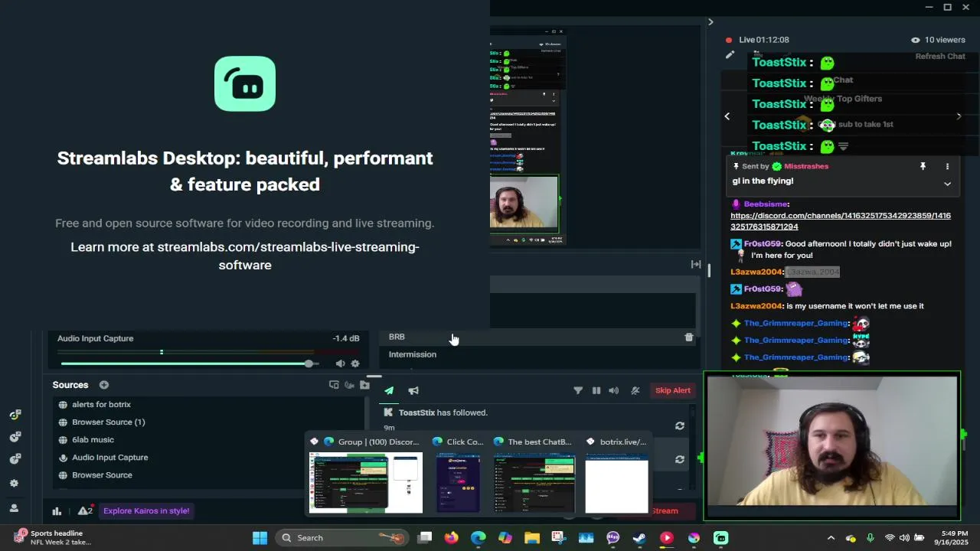This screenshot has height=551, width=980.
Task: Click the edit stream info pencil icon
Action: click(730, 54)
